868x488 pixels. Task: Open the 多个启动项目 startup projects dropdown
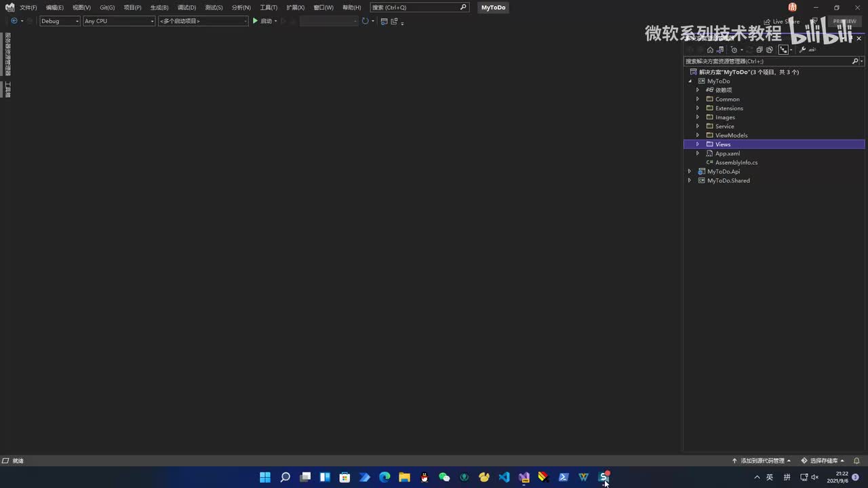pos(203,21)
